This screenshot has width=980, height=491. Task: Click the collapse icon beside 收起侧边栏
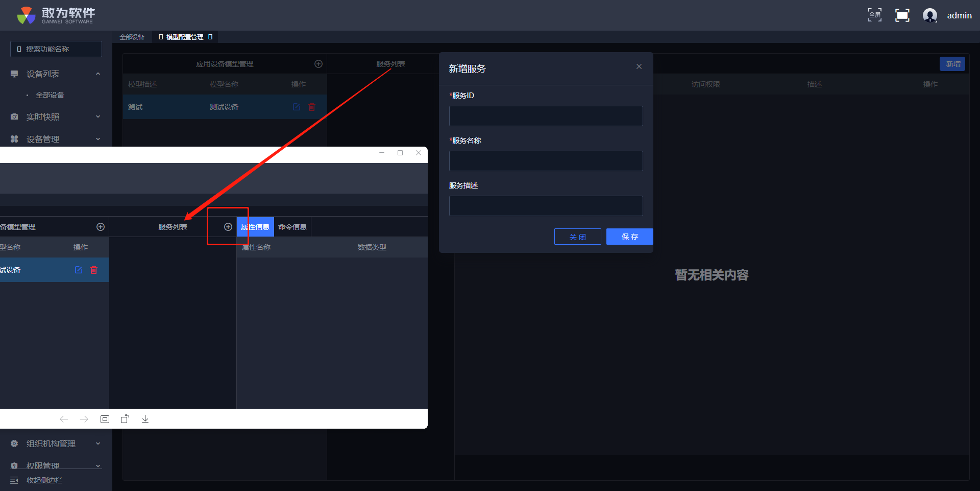pyautogui.click(x=14, y=480)
